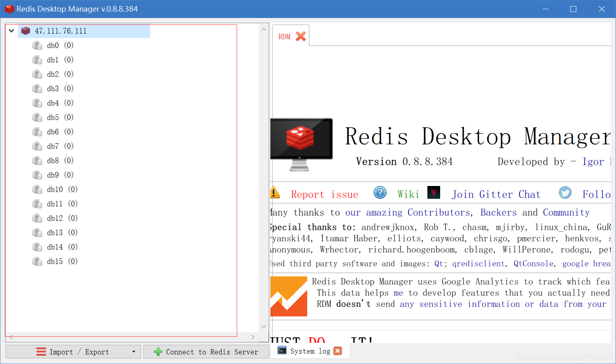This screenshot has width=616, height=364.
Task: Close the RDM tab with red X
Action: (x=301, y=36)
